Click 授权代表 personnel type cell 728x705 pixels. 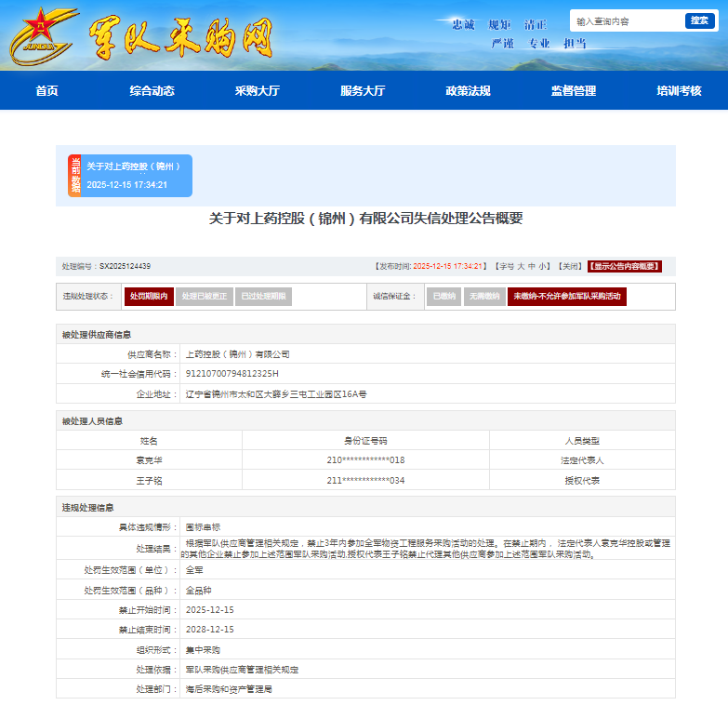[582, 480]
